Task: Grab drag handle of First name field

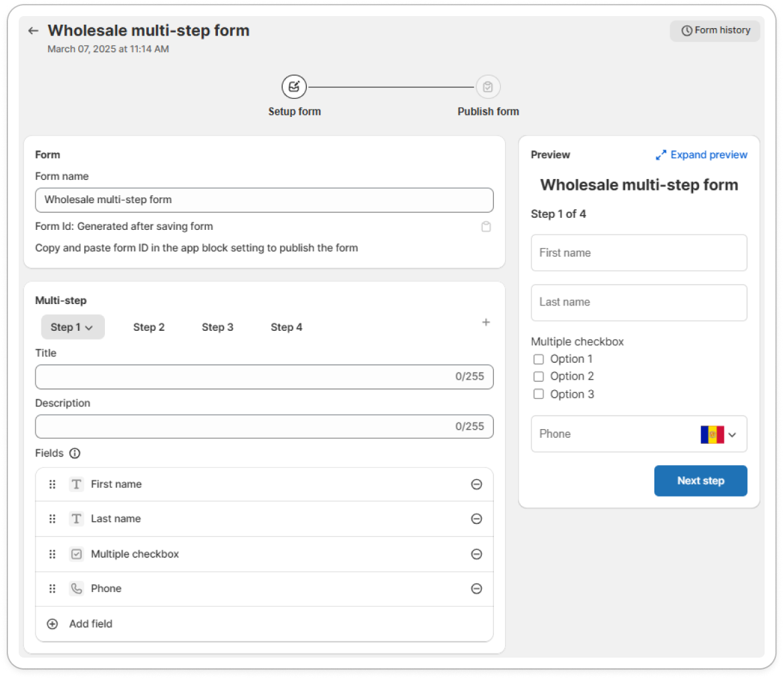Action: 52,485
